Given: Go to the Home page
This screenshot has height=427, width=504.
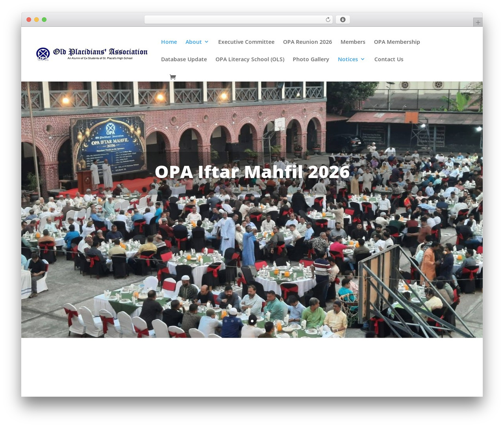Looking at the screenshot, I should 169,42.
